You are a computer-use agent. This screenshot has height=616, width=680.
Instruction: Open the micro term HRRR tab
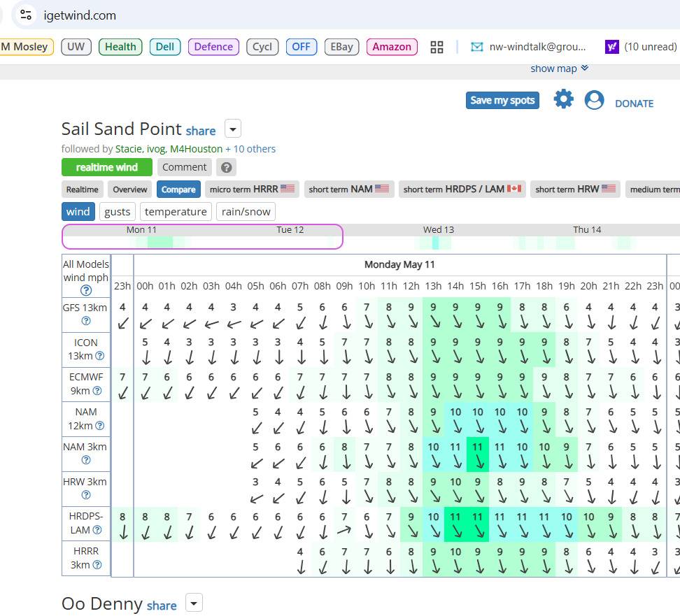coord(252,189)
